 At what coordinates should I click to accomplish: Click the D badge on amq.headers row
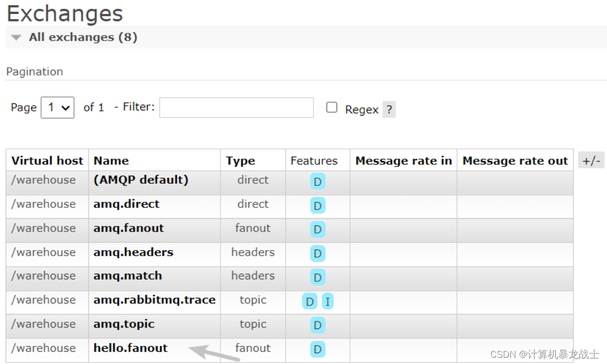click(317, 254)
